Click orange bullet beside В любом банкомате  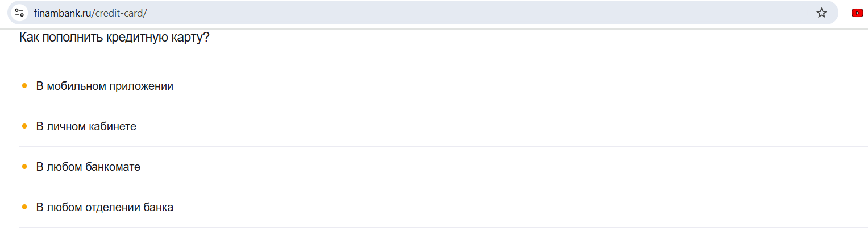24,167
